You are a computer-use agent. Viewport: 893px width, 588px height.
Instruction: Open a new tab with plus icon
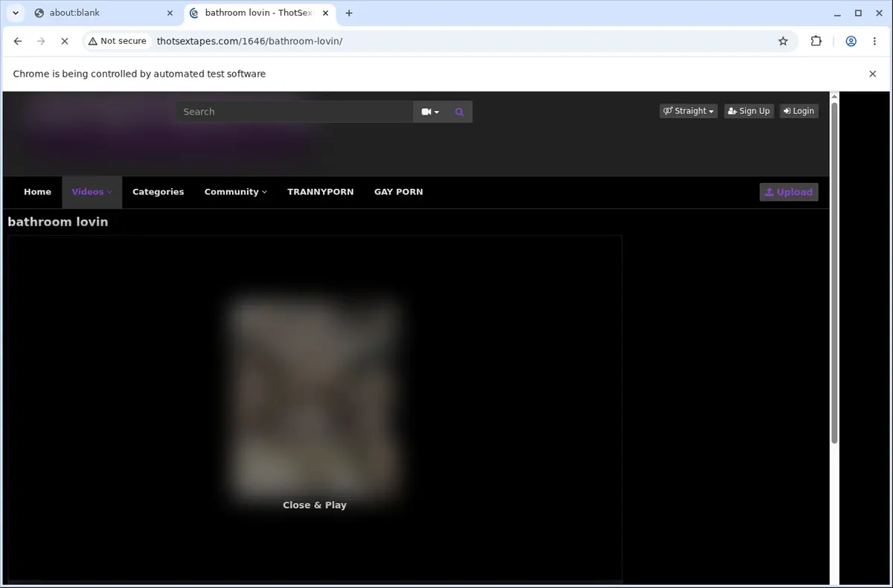point(349,13)
